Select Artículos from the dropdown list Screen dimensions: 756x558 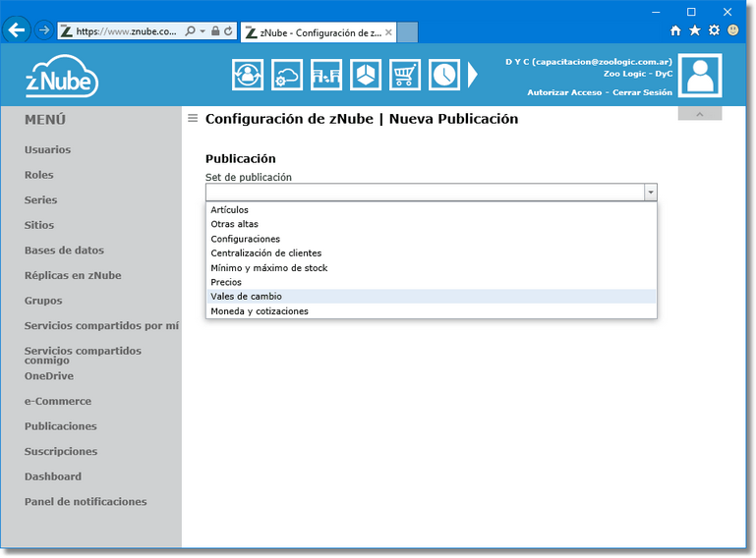pos(431,209)
